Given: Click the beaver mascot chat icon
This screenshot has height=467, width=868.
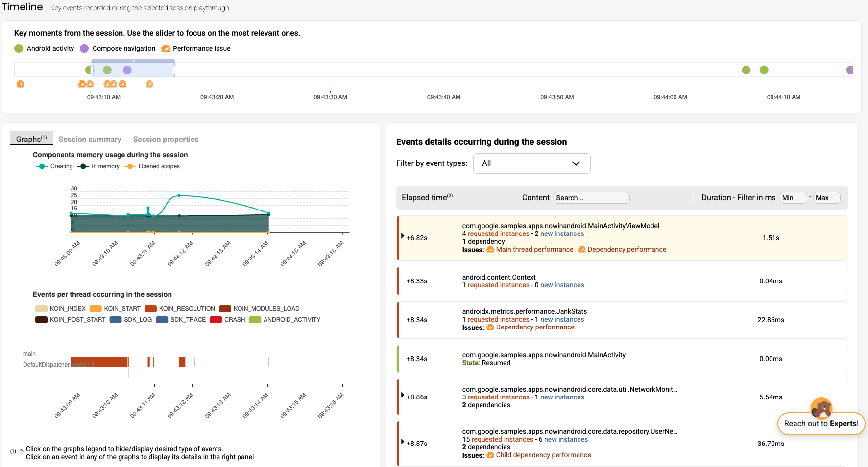Looking at the screenshot, I should tap(821, 407).
